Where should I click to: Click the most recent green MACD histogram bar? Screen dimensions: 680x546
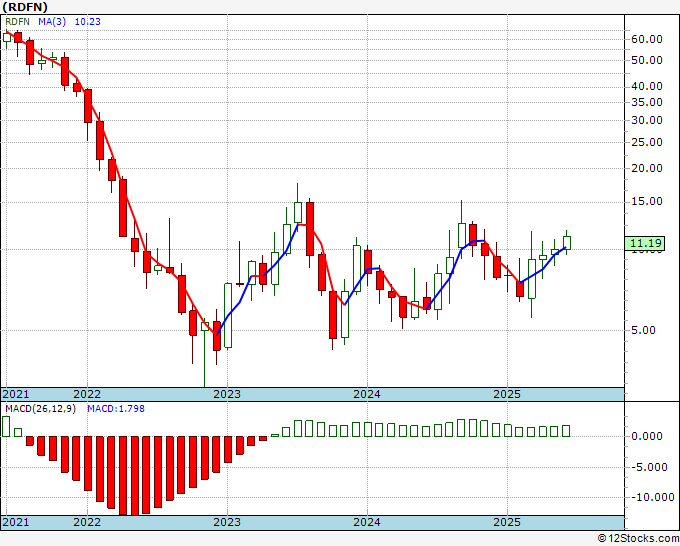[x=566, y=431]
